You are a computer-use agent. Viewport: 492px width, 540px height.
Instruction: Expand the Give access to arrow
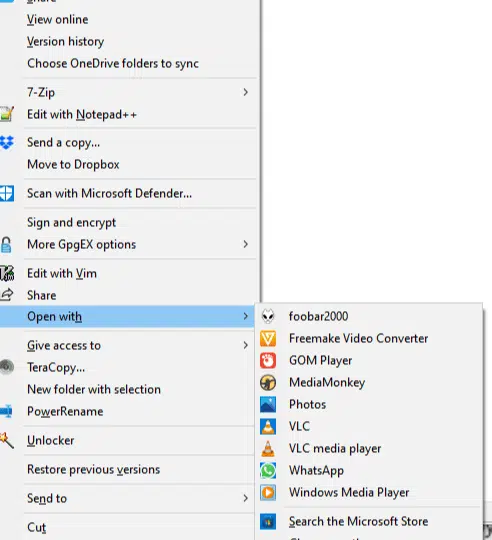(245, 345)
